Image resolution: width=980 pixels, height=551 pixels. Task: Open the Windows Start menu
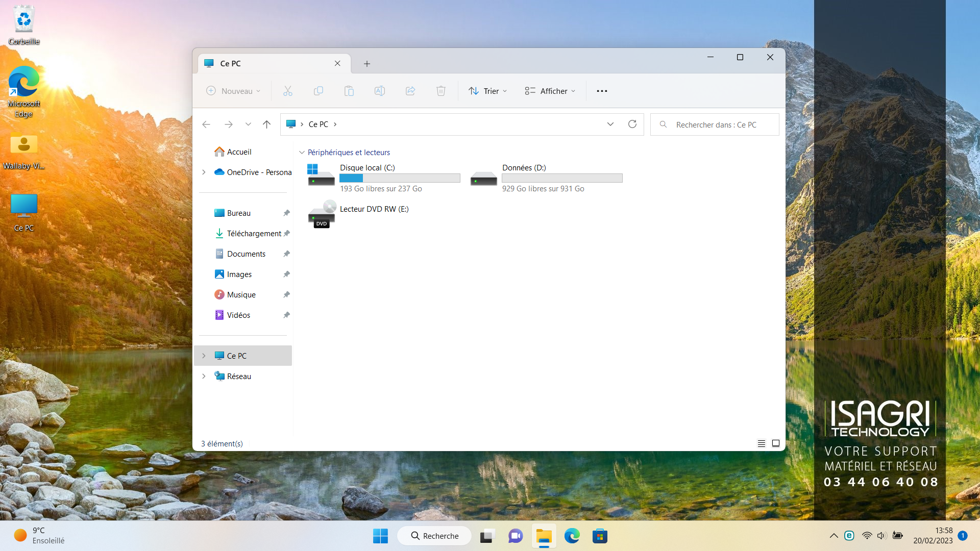[x=380, y=536]
